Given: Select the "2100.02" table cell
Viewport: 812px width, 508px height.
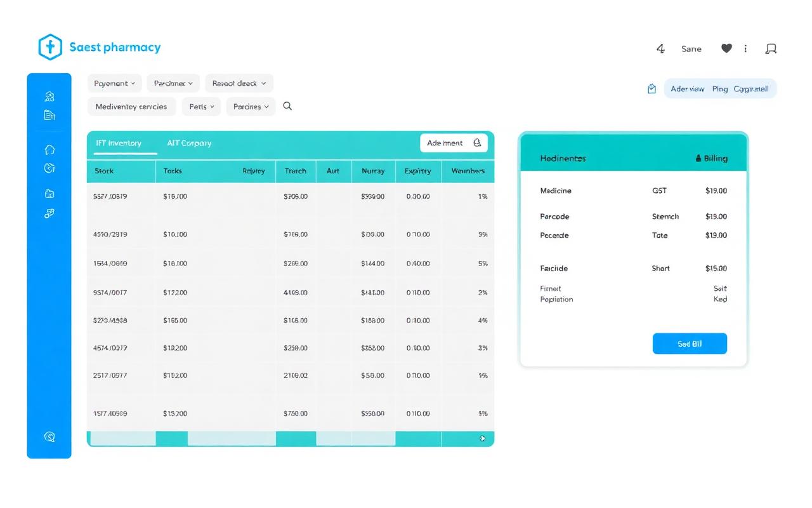Looking at the screenshot, I should 296,375.
